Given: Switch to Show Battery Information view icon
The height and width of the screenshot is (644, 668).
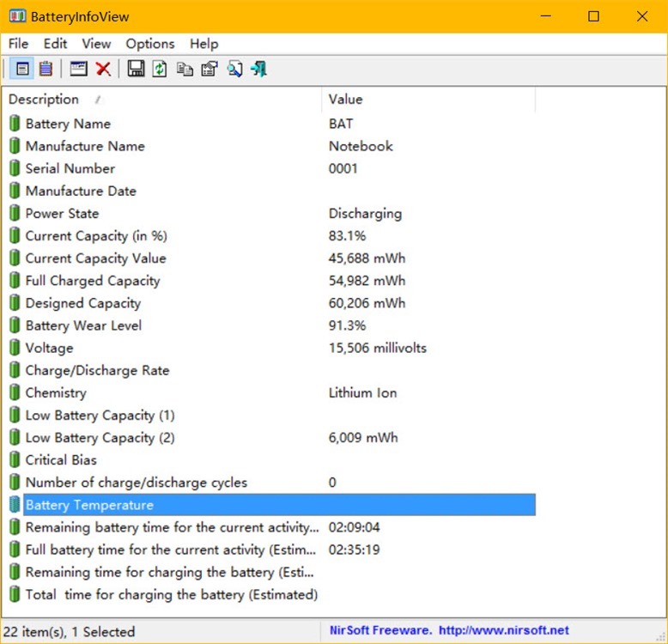Looking at the screenshot, I should [x=23, y=69].
